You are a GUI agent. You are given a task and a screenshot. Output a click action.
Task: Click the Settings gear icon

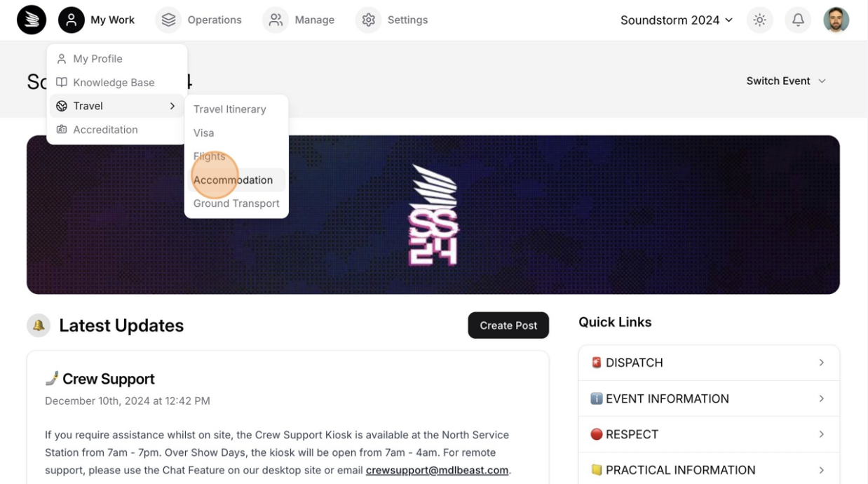(x=369, y=20)
